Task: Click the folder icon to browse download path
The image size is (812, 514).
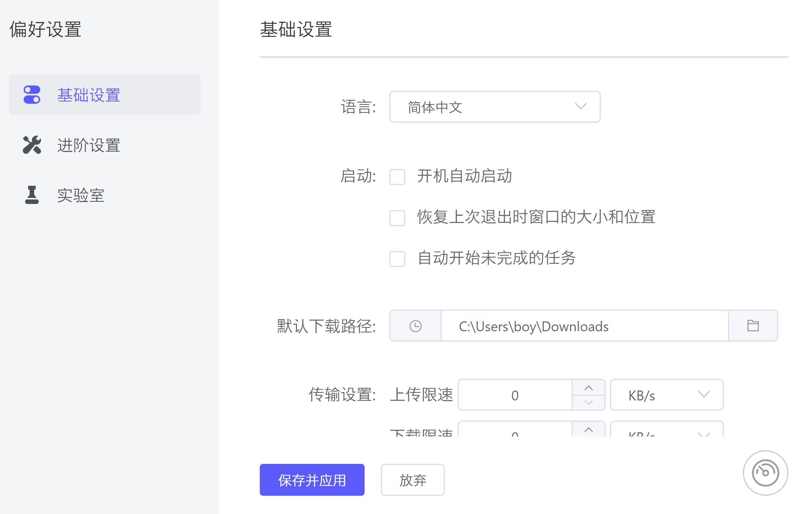Action: 753,326
